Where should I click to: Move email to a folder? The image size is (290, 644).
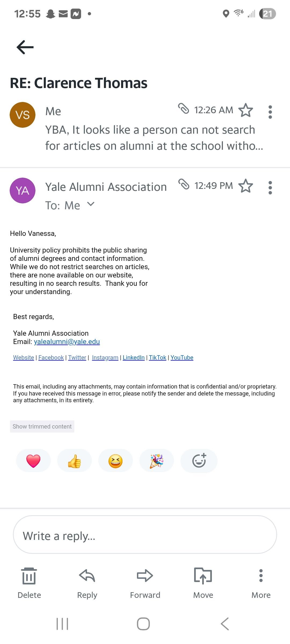click(203, 583)
